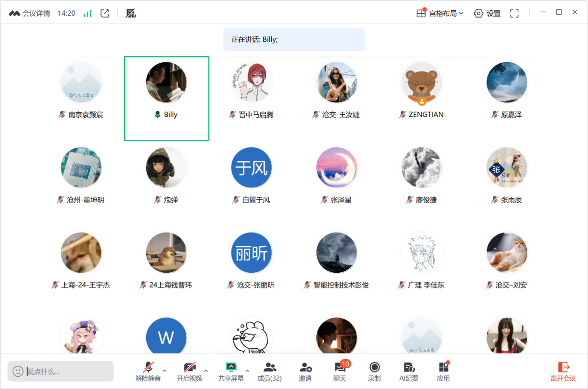Toggle 开启视频 camera button
This screenshot has height=389, width=588.
point(189,372)
